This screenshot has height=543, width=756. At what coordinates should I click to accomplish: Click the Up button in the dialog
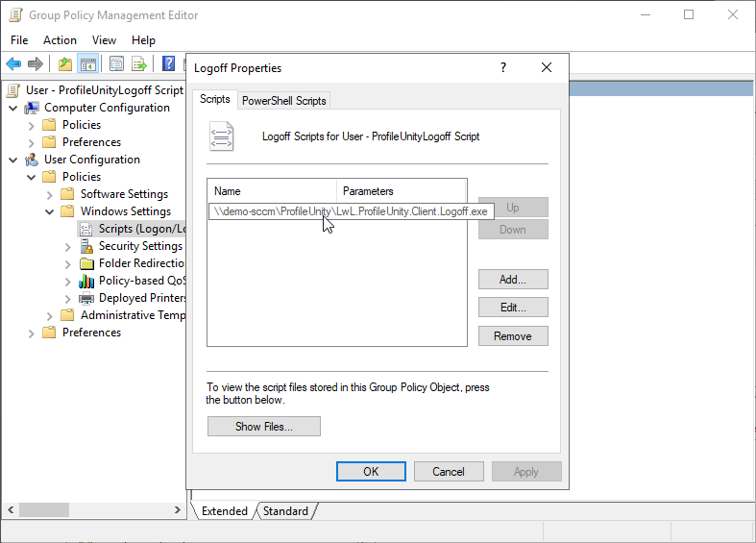pos(513,208)
